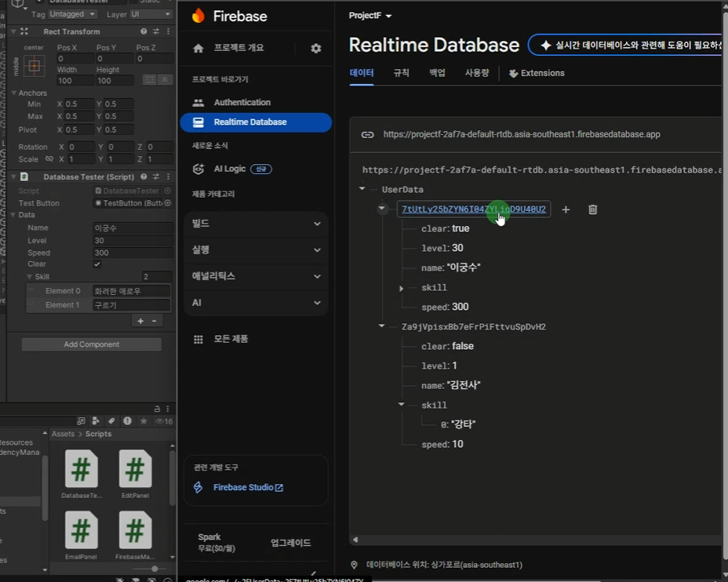Open DatabaseTester script asset icon
This screenshot has height=582, width=728.
pos(81,469)
